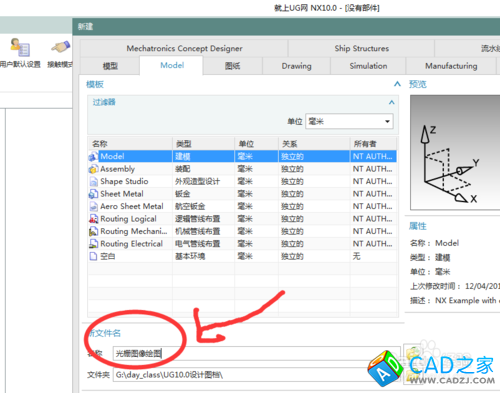
Task: Click the Shape Studio template icon
Action: 93,182
